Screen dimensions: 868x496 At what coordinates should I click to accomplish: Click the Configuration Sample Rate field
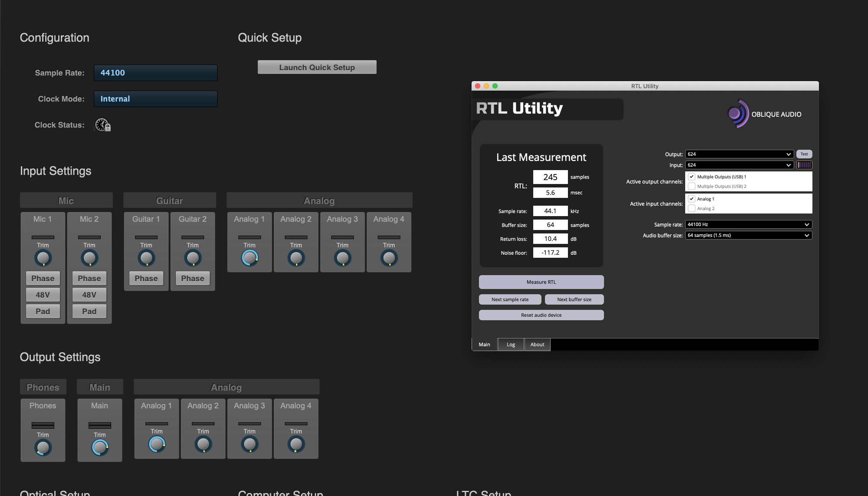click(x=155, y=73)
